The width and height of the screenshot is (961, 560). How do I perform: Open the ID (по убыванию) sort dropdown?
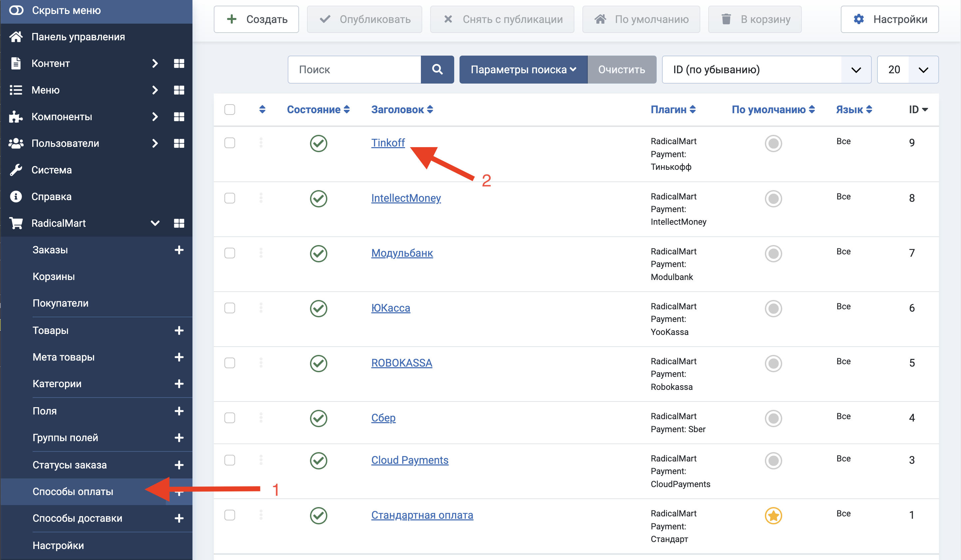[x=767, y=69]
